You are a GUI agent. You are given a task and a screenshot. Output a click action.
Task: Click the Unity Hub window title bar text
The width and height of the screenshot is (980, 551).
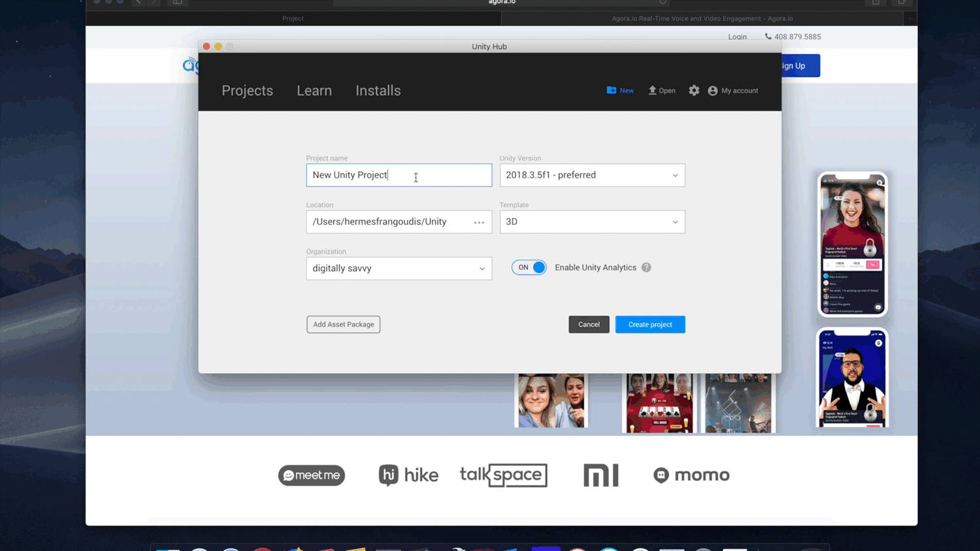(489, 46)
